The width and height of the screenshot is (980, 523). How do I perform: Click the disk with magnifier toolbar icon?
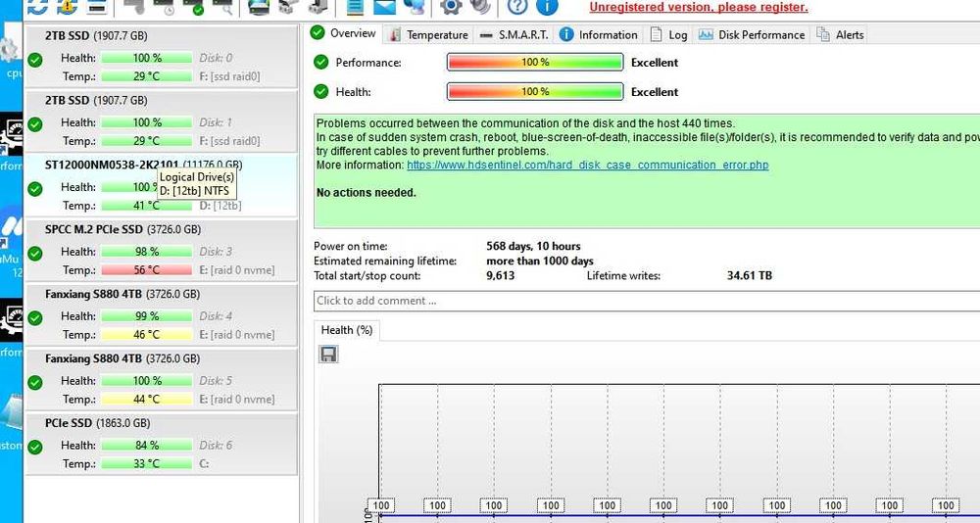point(223,6)
